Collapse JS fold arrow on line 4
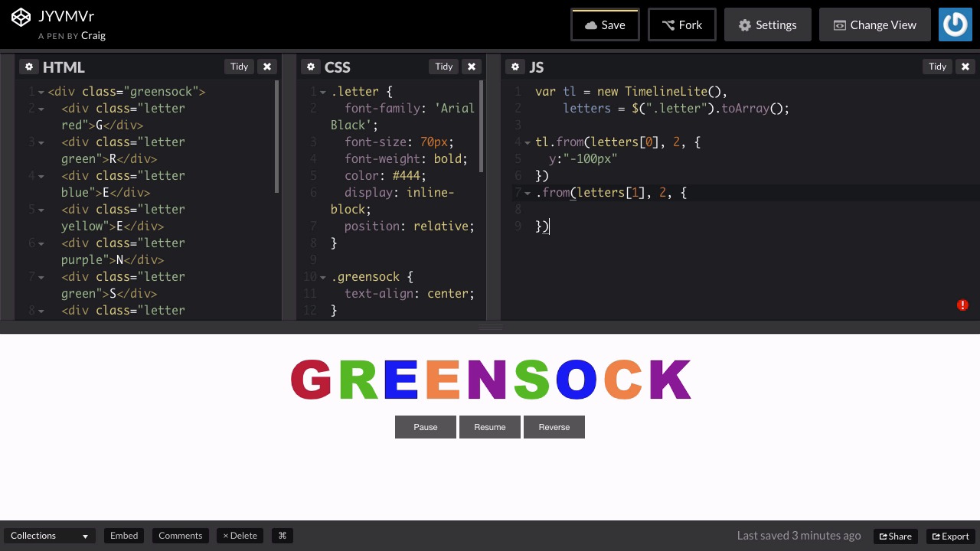This screenshot has width=980, height=551. tap(527, 142)
